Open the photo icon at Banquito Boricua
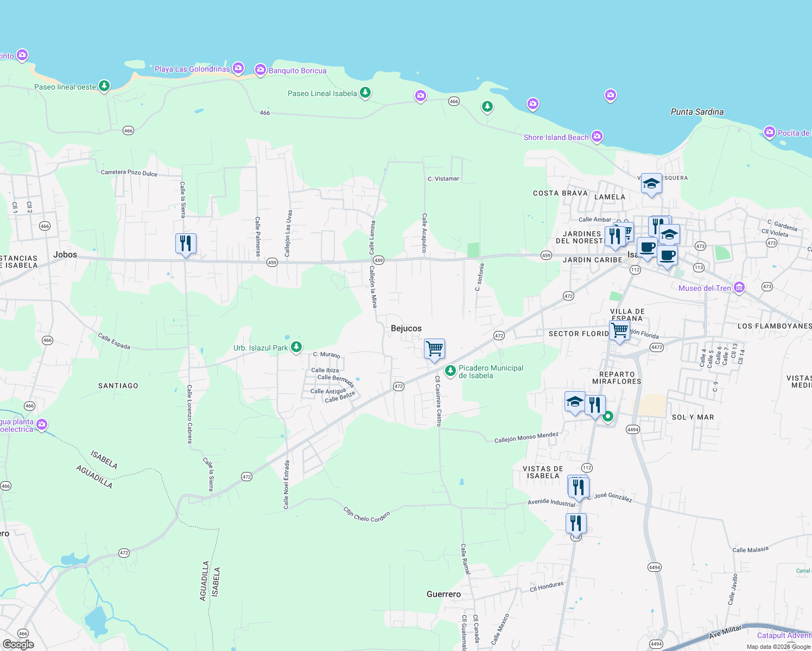This screenshot has height=651, width=812. (x=261, y=69)
